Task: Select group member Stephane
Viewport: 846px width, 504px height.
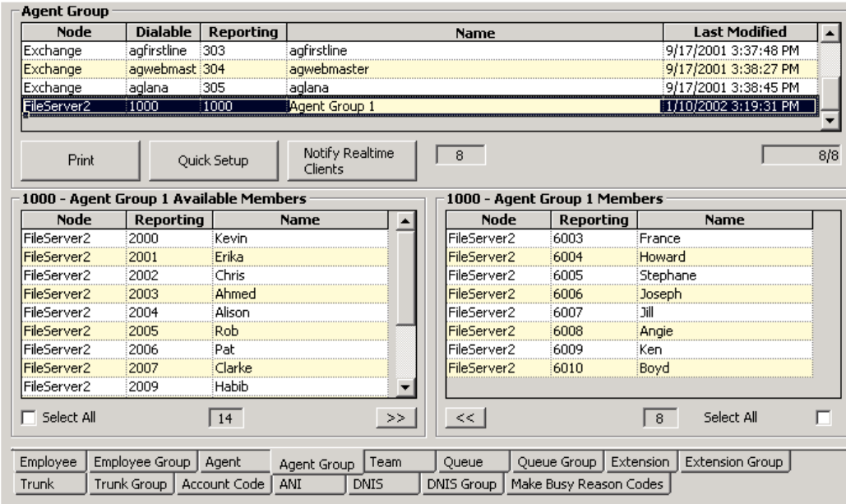Action: pyautogui.click(x=630, y=275)
